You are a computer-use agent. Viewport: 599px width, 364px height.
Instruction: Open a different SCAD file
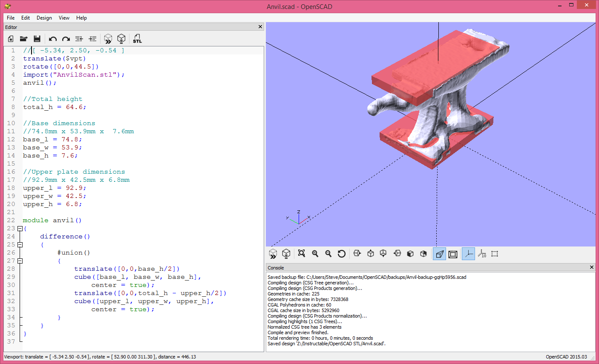23,39
